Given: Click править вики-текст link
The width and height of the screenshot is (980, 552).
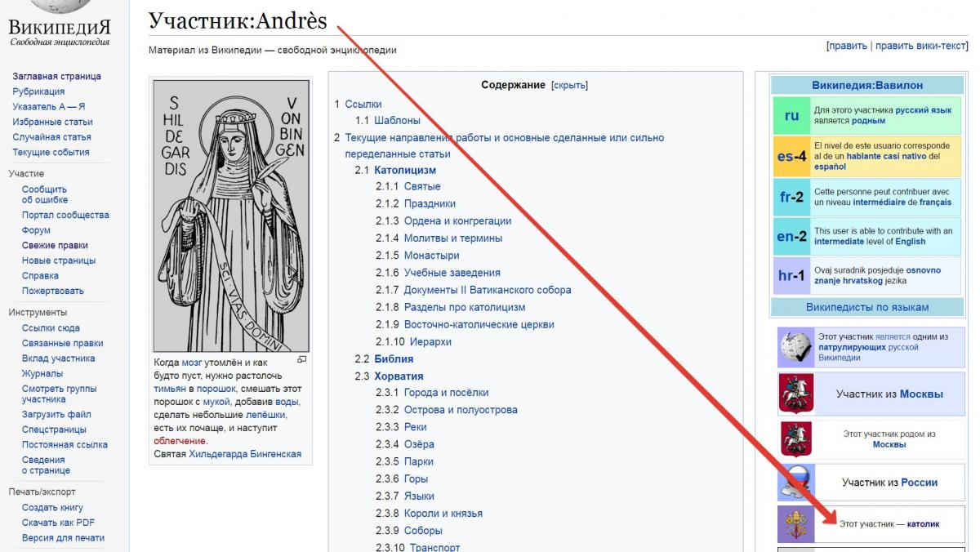Looking at the screenshot, I should click(920, 46).
